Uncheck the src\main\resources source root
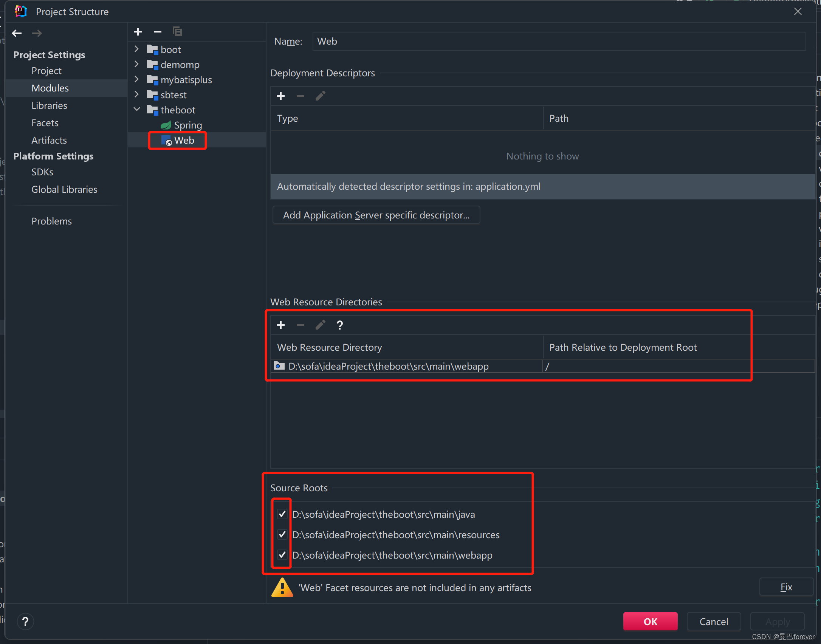 click(x=282, y=534)
